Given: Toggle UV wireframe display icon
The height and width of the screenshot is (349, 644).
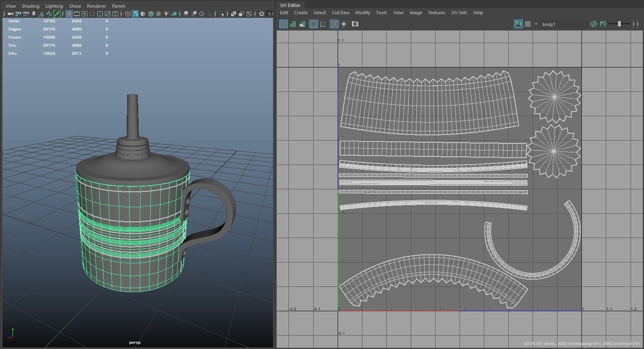Looking at the screenshot, I should tap(284, 24).
